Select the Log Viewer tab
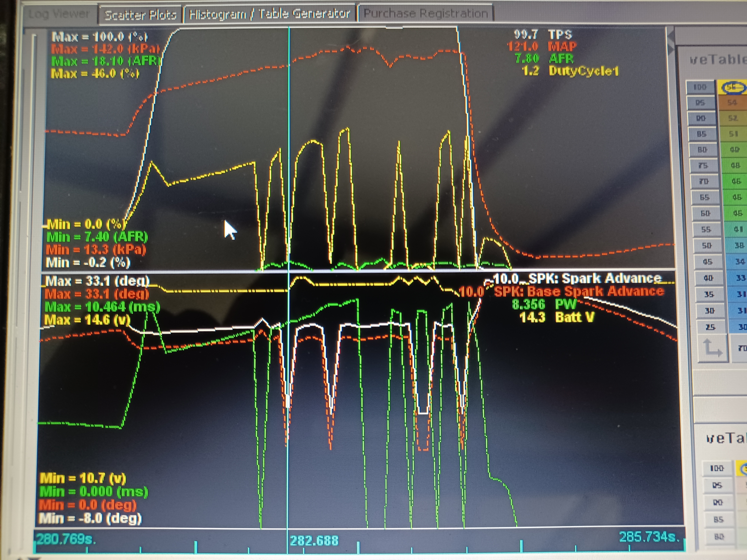 click(59, 14)
